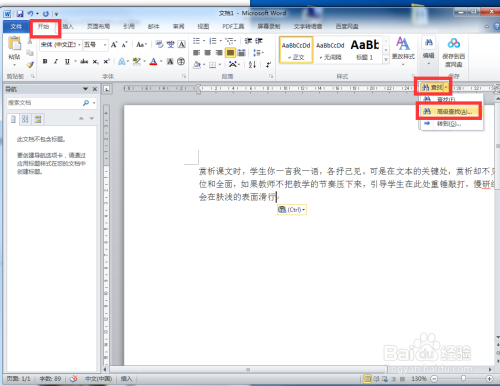
Task: Click the Save icon in quick access toolbar
Action: point(20,14)
